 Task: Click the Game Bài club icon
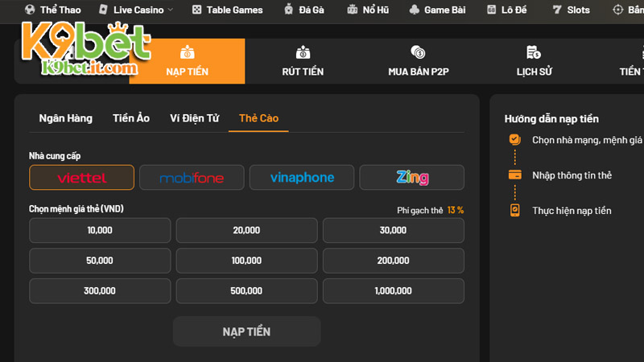pos(414,10)
